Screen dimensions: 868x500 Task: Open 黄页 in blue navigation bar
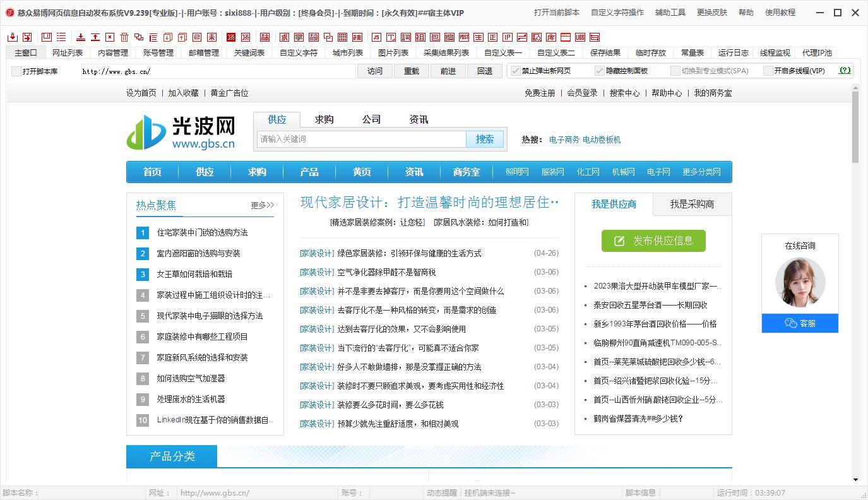pyautogui.click(x=362, y=172)
